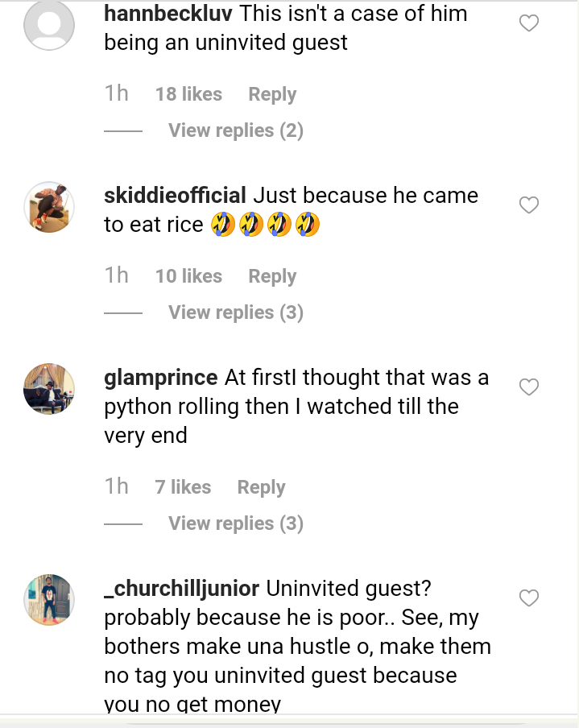
Task: Open _churchilljunior's profile picture
Action: coord(49,599)
